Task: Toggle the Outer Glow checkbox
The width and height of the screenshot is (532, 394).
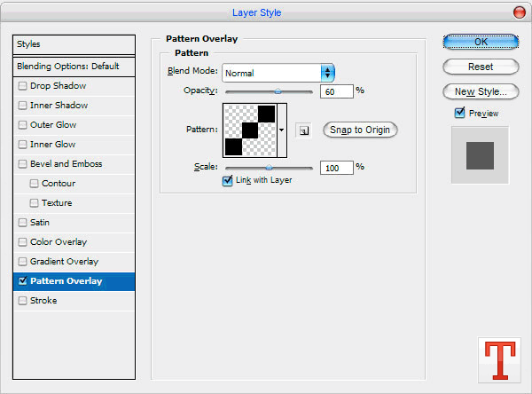Action: coord(22,125)
